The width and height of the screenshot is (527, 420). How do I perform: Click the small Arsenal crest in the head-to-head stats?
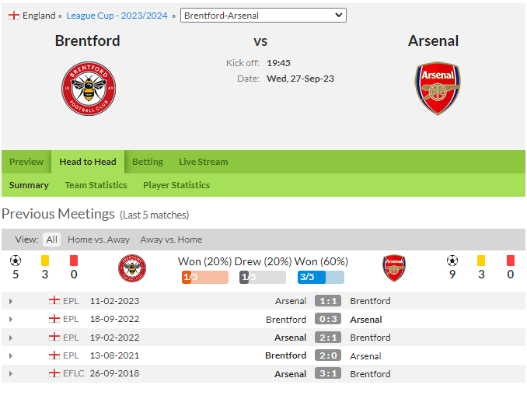click(394, 268)
